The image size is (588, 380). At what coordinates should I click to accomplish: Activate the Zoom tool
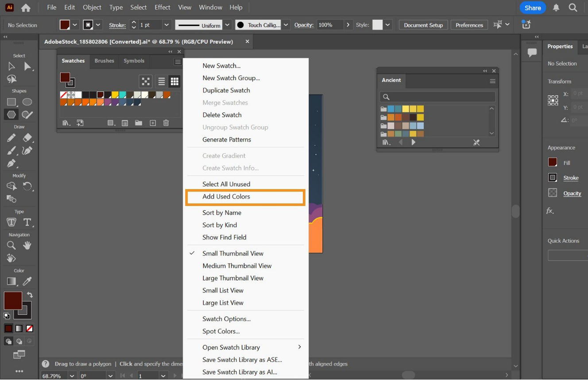[11, 245]
